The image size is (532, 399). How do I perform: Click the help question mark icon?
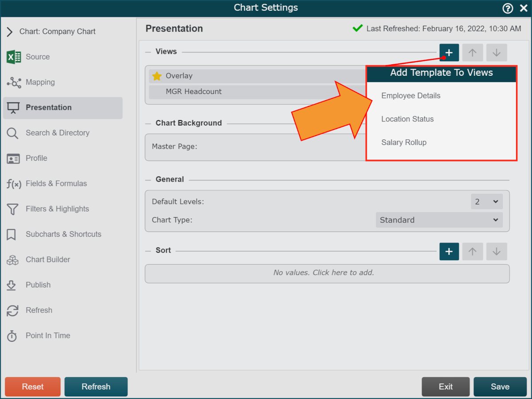[508, 8]
